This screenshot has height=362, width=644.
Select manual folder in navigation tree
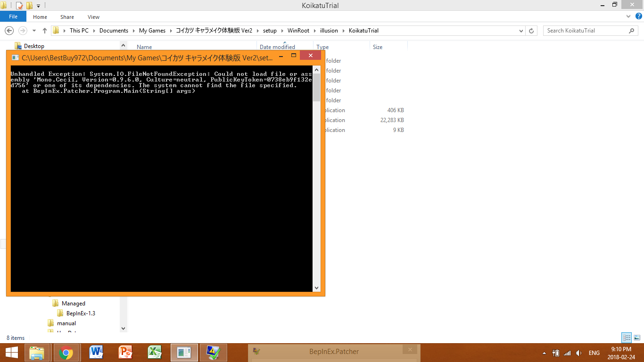point(66,323)
